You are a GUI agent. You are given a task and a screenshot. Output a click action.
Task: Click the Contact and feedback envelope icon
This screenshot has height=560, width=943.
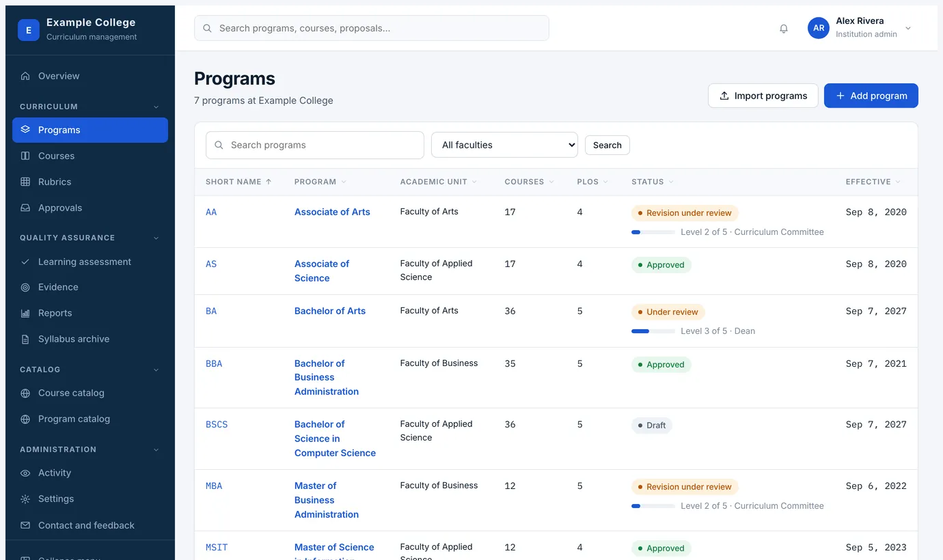[x=25, y=525]
